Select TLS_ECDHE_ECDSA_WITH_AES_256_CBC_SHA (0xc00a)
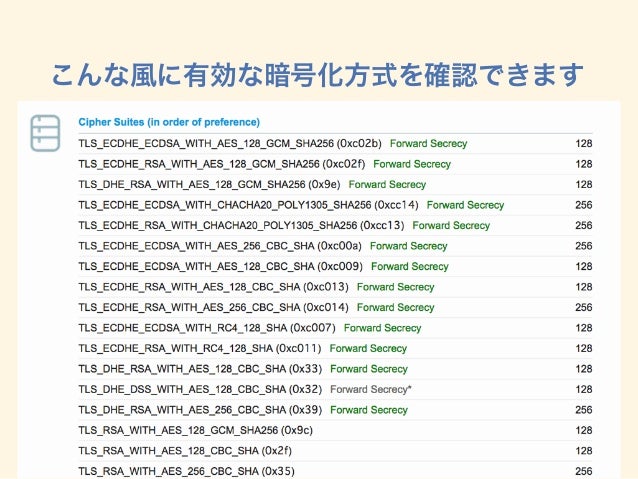 coord(220,246)
